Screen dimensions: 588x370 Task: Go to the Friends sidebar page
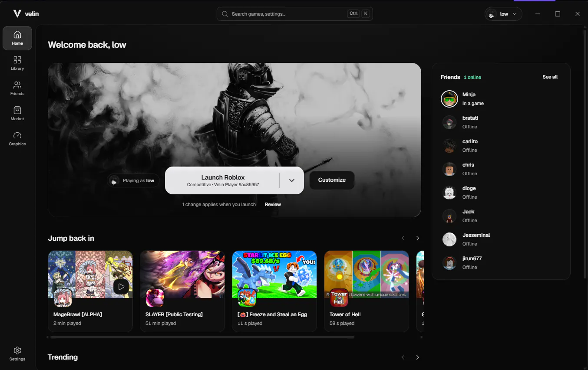coord(17,88)
